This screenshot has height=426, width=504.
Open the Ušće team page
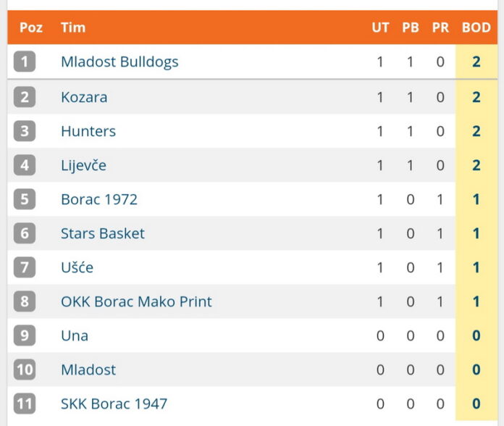click(x=77, y=267)
